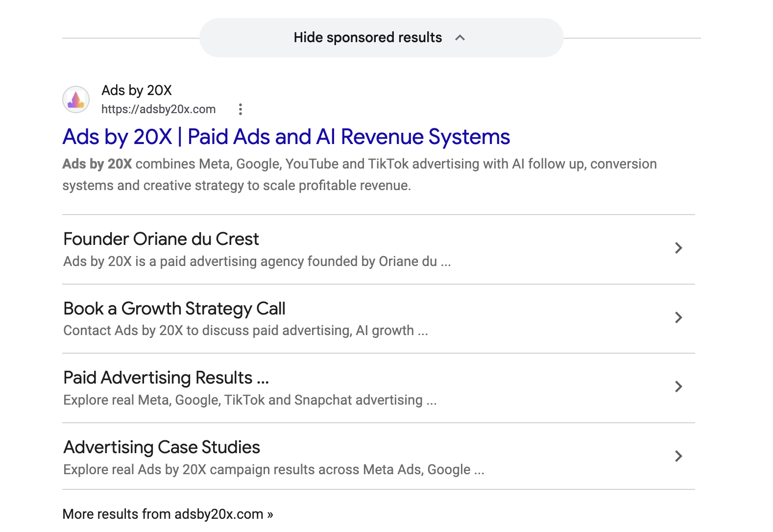
Task: Open the Founder Oriane du Crest chevron arrow
Action: click(678, 248)
